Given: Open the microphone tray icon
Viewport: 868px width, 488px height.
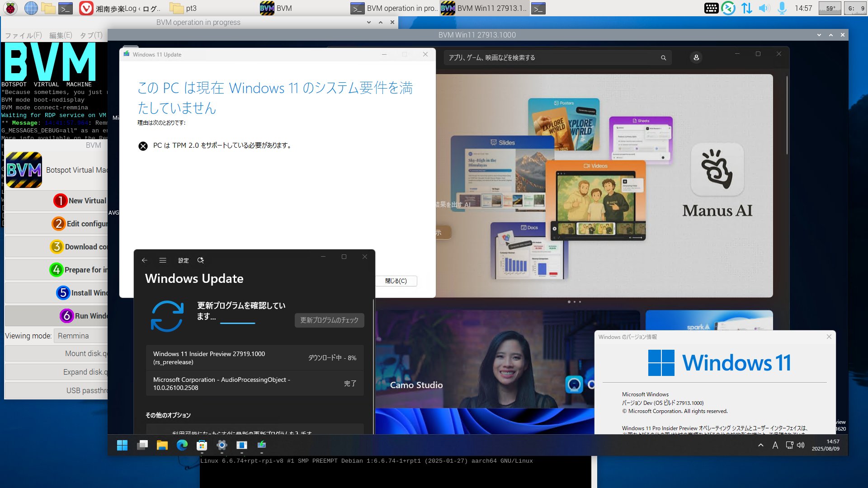Looking at the screenshot, I should [x=782, y=8].
